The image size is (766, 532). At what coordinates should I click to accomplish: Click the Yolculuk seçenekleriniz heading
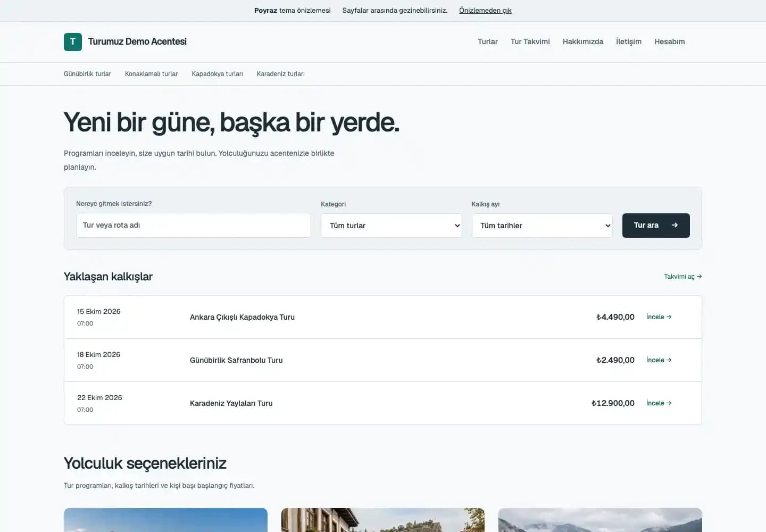coord(145,463)
